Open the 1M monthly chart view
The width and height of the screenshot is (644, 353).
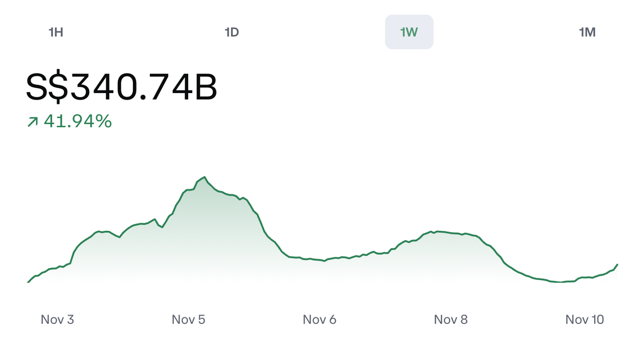[x=587, y=32]
